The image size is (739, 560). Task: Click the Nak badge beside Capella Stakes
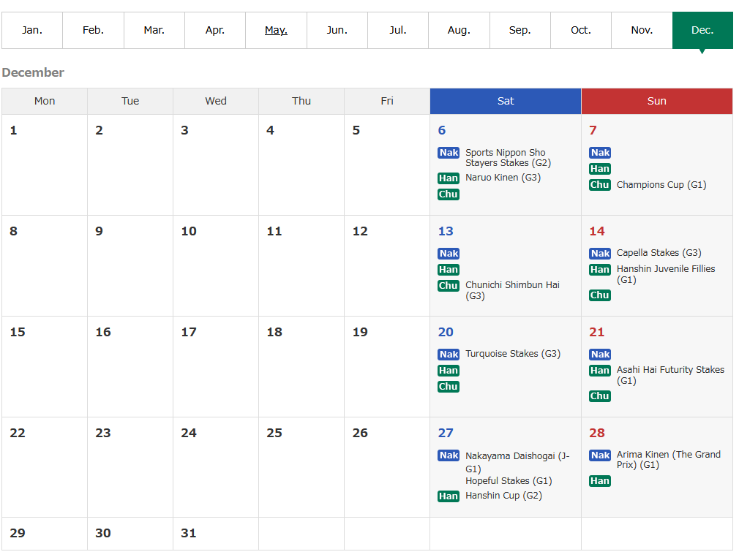[599, 254]
